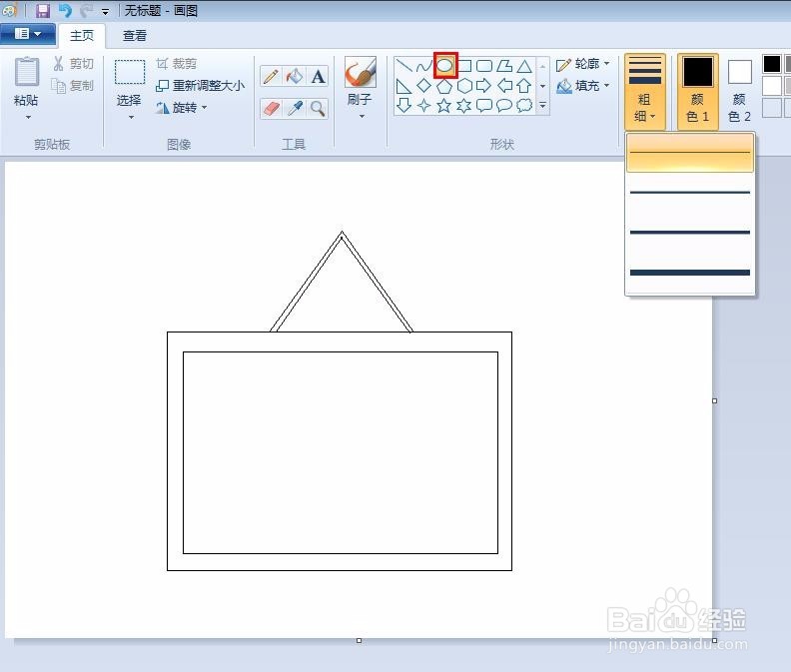Toggle the 粗细 (Size) thickness dropdown
Image resolution: width=791 pixels, height=672 pixels.
pyautogui.click(x=645, y=92)
